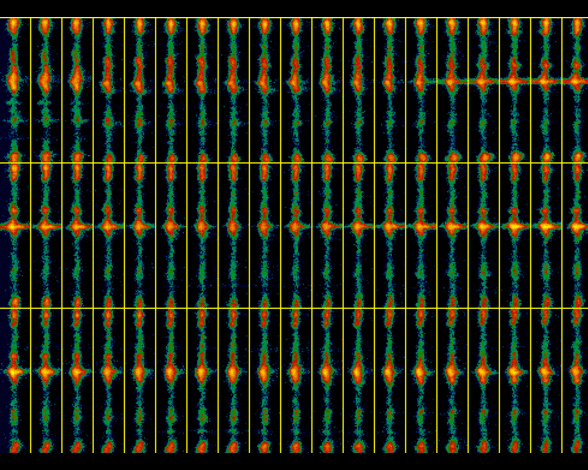Click the bright cross-shaped spot in first column, middle row

[14, 227]
